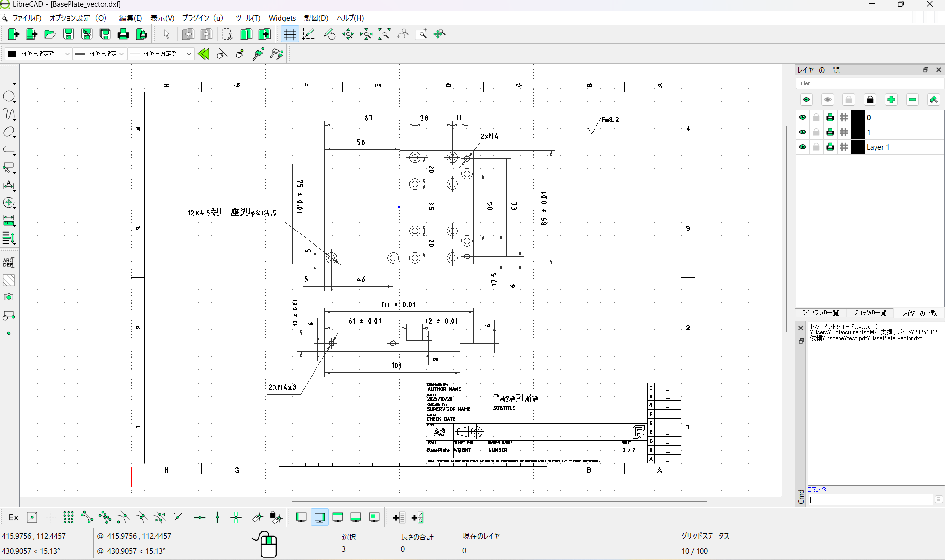Switch to ブロックの一覧 tab

[x=870, y=313]
